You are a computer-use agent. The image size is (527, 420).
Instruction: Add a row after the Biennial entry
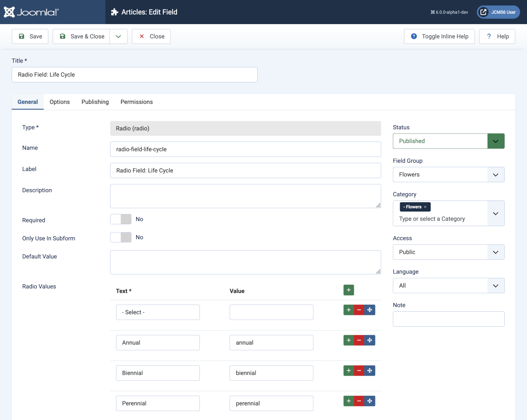pos(348,371)
